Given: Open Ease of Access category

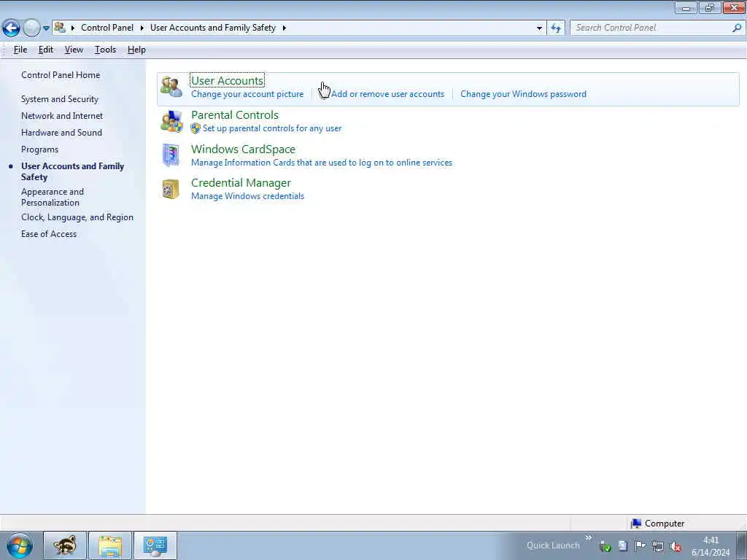Looking at the screenshot, I should (49, 234).
